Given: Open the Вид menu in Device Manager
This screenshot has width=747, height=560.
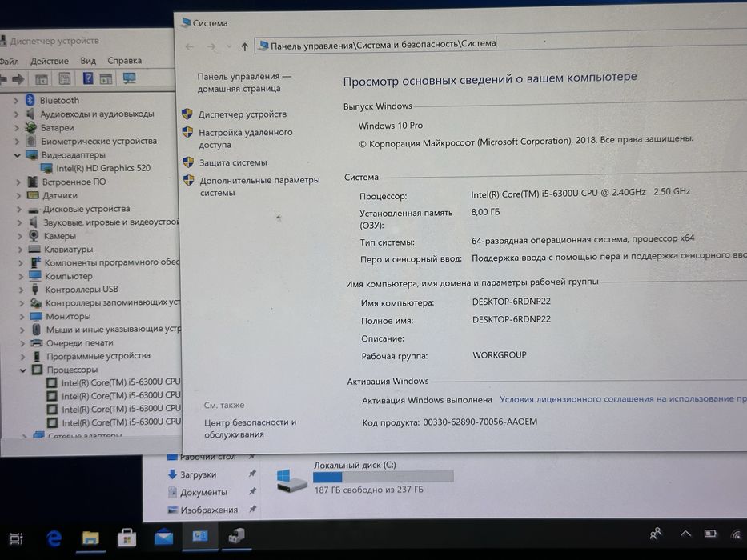Looking at the screenshot, I should [88, 61].
